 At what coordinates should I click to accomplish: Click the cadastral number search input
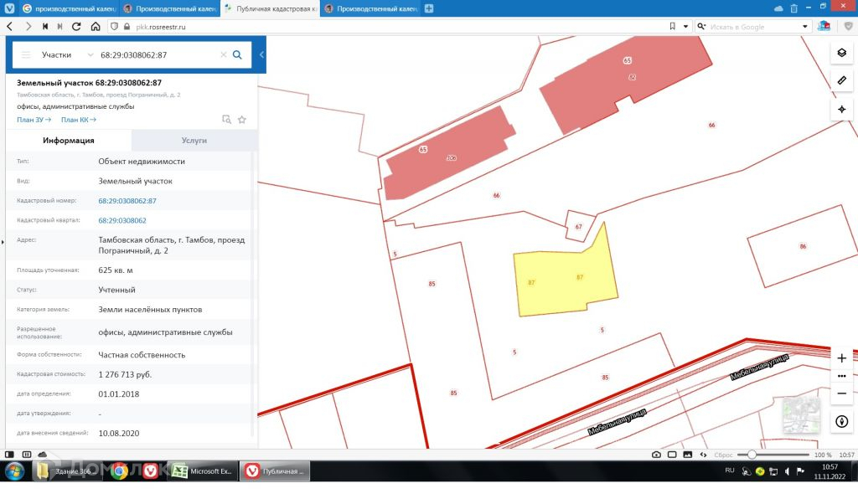point(158,54)
